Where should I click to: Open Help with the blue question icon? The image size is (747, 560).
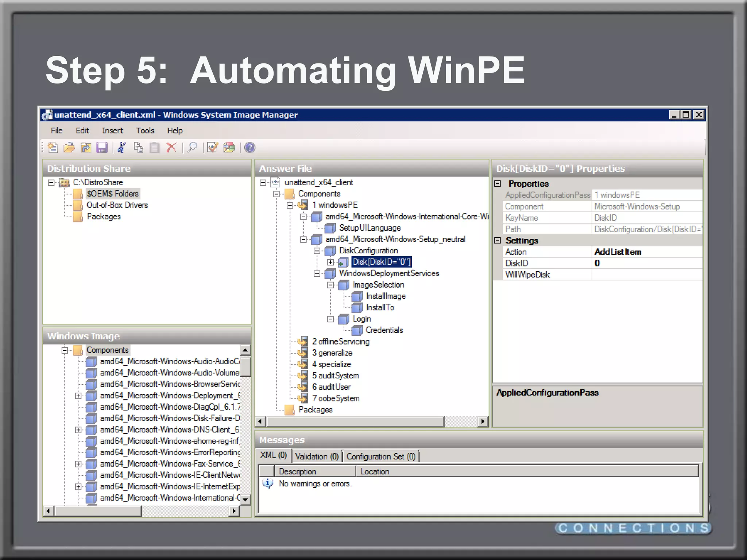[x=250, y=148]
